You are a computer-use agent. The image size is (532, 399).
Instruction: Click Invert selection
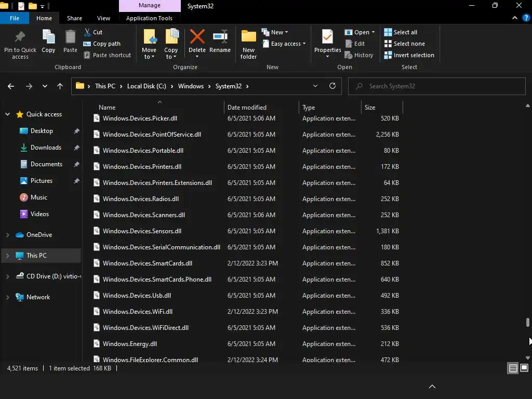(409, 55)
